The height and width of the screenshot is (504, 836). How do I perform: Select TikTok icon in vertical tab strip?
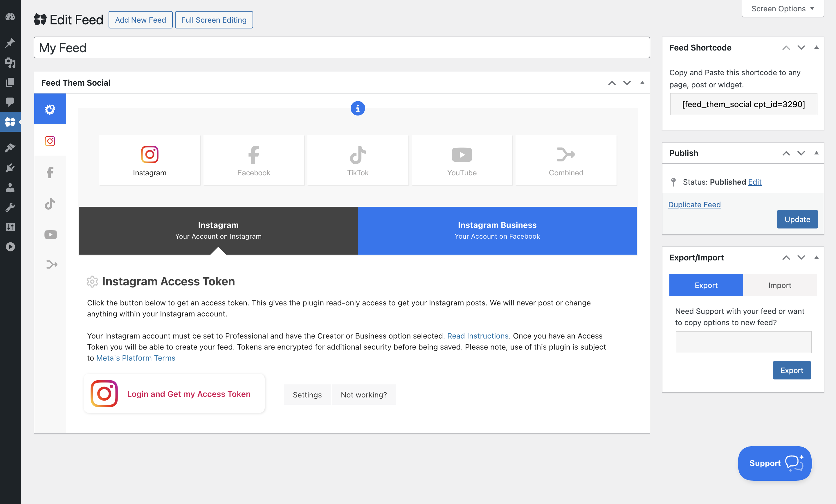[50, 204]
